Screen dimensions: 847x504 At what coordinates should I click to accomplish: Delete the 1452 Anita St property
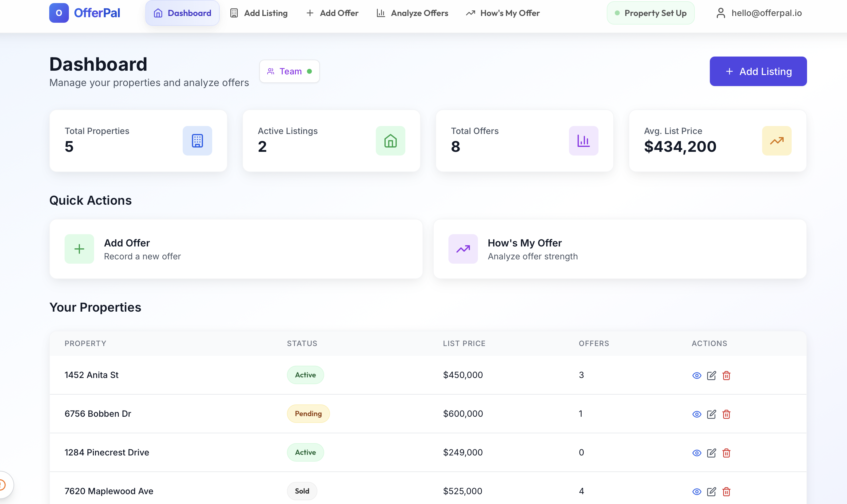point(726,375)
